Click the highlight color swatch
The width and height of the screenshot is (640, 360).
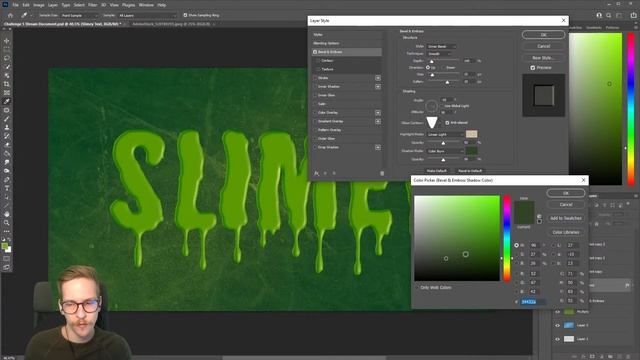click(471, 134)
